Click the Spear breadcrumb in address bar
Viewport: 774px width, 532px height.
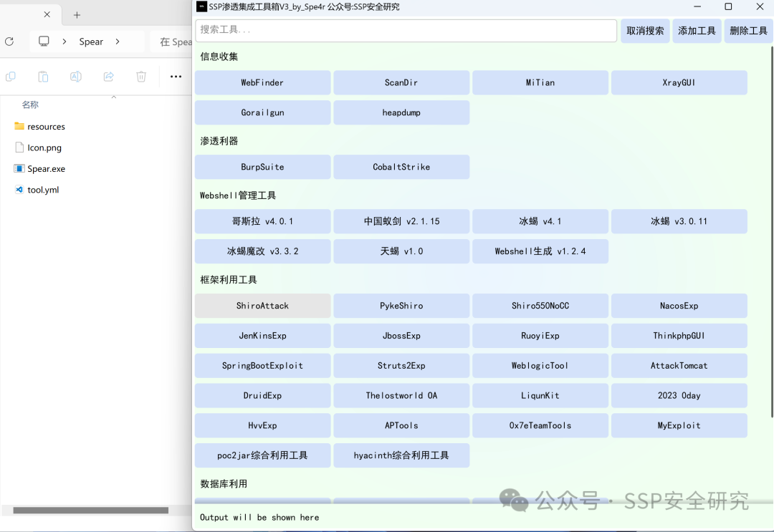pos(91,42)
